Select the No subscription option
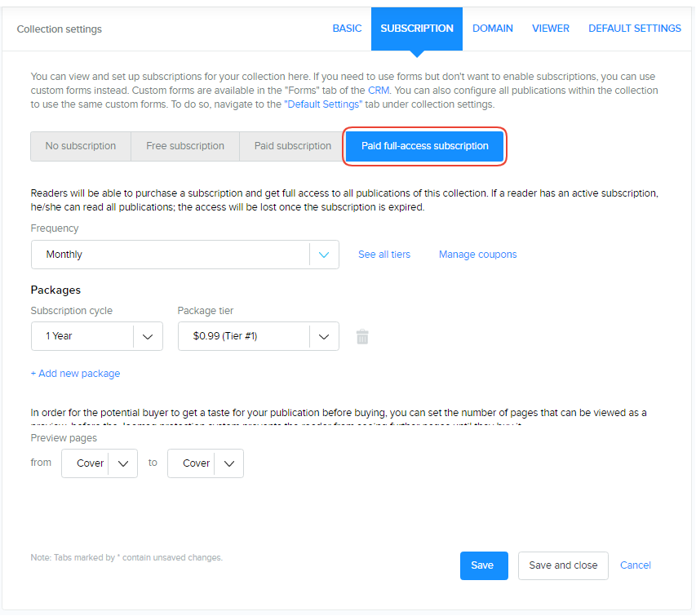This screenshot has width=696, height=616. [81, 146]
